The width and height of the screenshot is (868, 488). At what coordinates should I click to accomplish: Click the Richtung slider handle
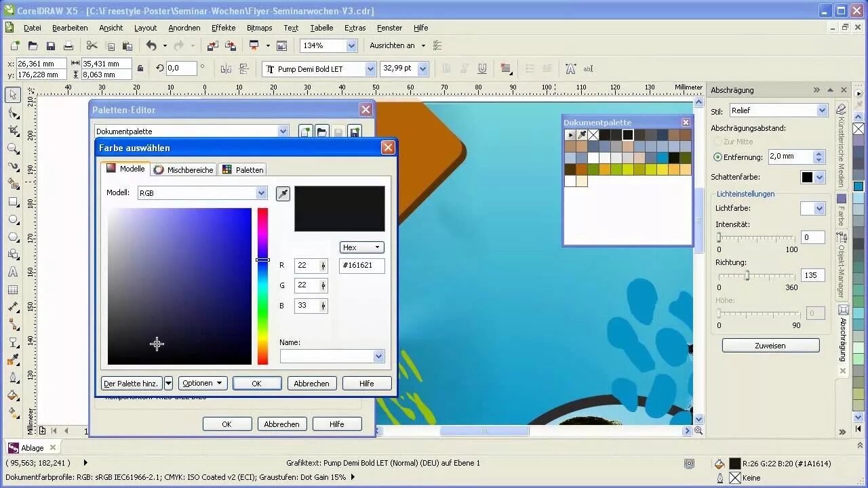pos(747,275)
